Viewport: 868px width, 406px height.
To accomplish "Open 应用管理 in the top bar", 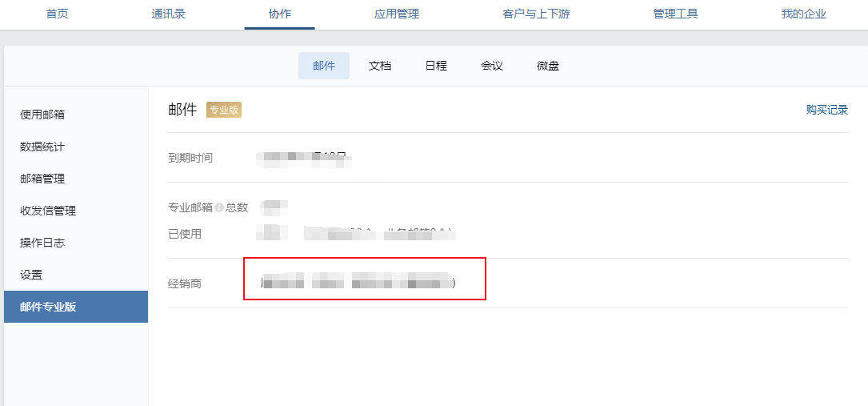I will click(x=396, y=14).
